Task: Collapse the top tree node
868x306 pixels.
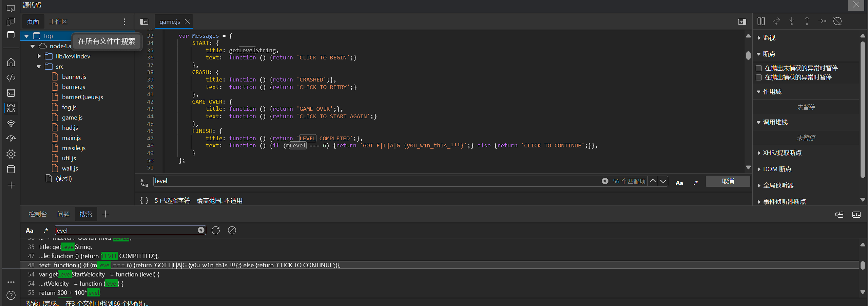Action: pos(26,36)
